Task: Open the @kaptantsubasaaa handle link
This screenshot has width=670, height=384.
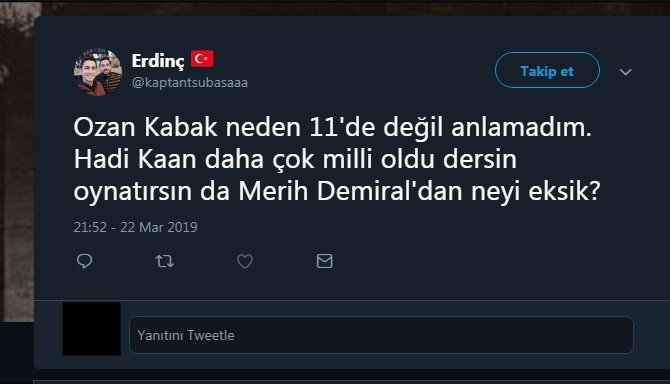Action: click(190, 82)
